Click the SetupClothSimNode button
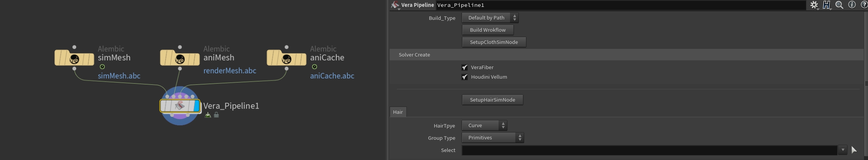The width and height of the screenshot is (868, 160). click(494, 42)
